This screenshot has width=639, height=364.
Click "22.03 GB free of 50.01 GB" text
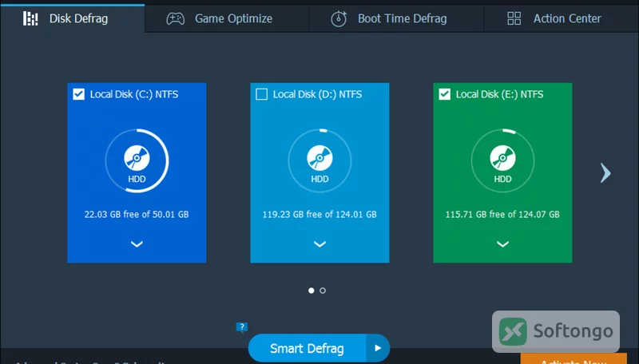137,214
